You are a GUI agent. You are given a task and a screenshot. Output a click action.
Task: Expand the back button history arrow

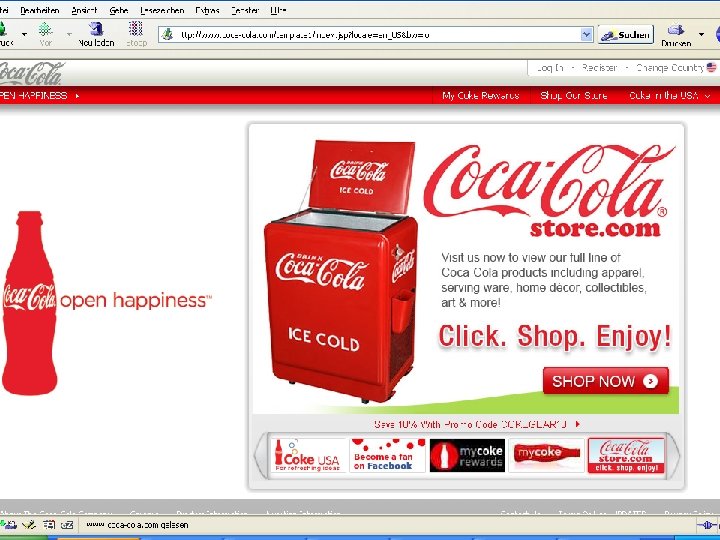tap(24, 34)
